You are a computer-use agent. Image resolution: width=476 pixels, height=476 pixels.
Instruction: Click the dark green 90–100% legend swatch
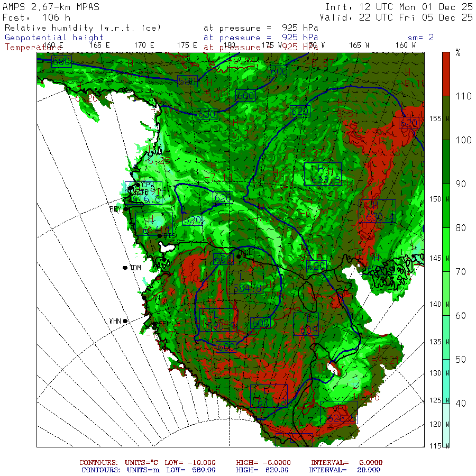[446, 162]
